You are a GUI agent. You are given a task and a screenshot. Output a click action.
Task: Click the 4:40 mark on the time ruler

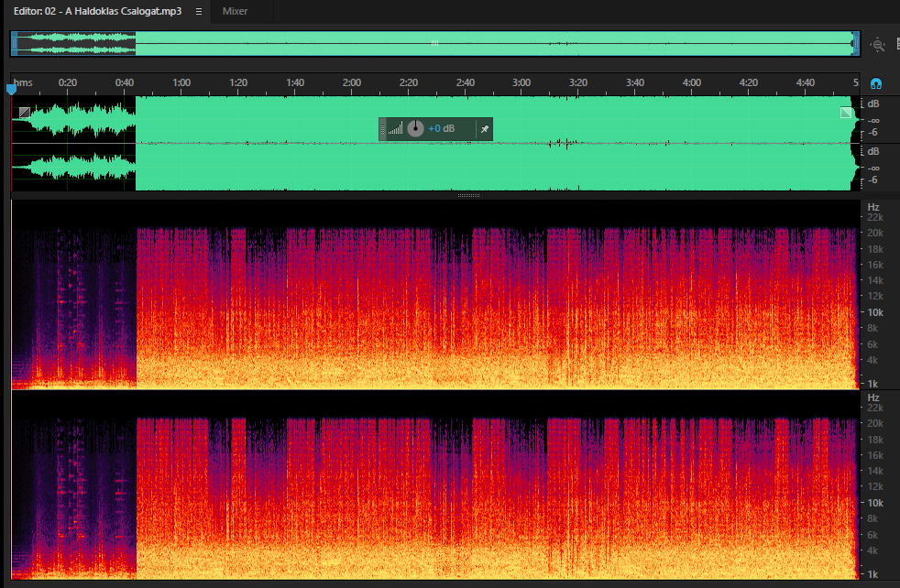click(x=806, y=82)
